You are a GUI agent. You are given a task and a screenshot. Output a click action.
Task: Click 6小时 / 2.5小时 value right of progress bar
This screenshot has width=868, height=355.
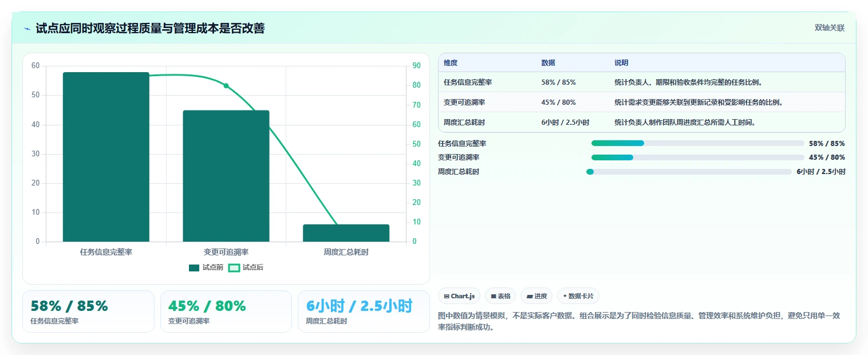click(820, 172)
